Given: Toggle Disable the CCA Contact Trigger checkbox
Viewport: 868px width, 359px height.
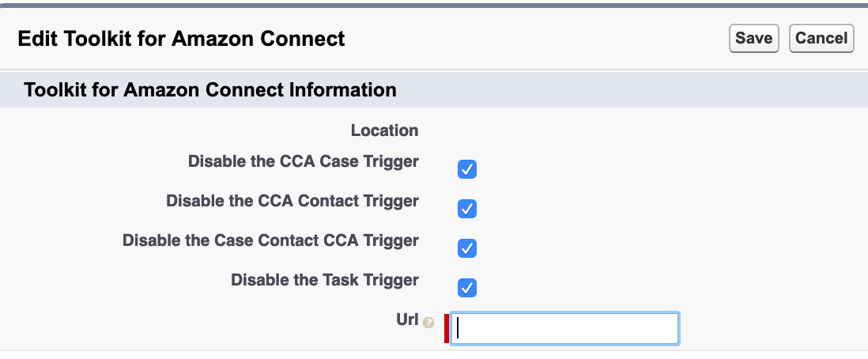Looking at the screenshot, I should click(466, 209).
